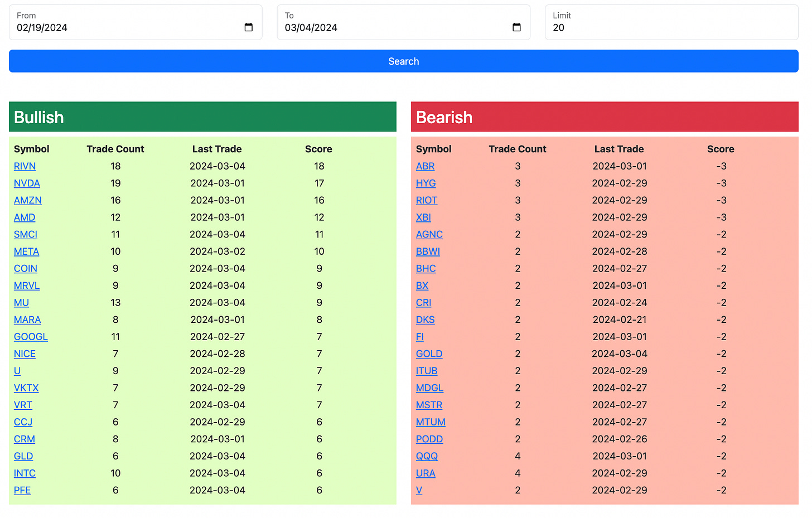Image resolution: width=812 pixels, height=518 pixels.
Task: Open the META symbol link
Action: click(x=26, y=251)
